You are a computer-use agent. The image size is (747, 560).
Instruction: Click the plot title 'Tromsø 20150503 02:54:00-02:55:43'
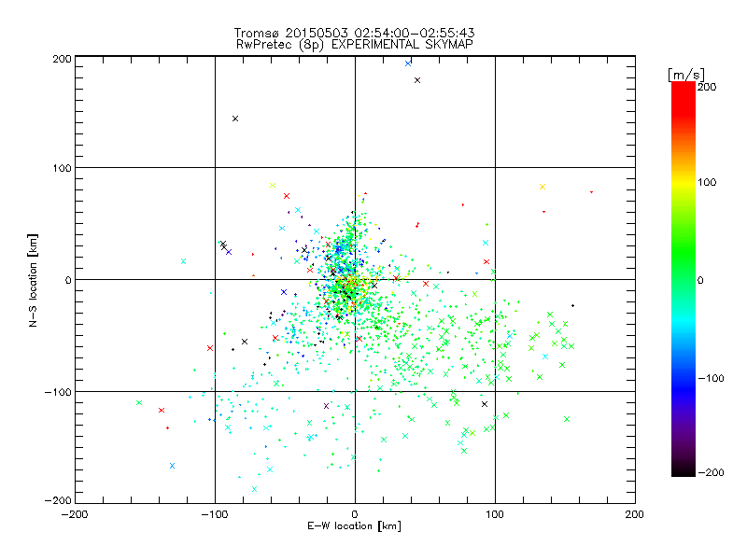[x=355, y=33]
